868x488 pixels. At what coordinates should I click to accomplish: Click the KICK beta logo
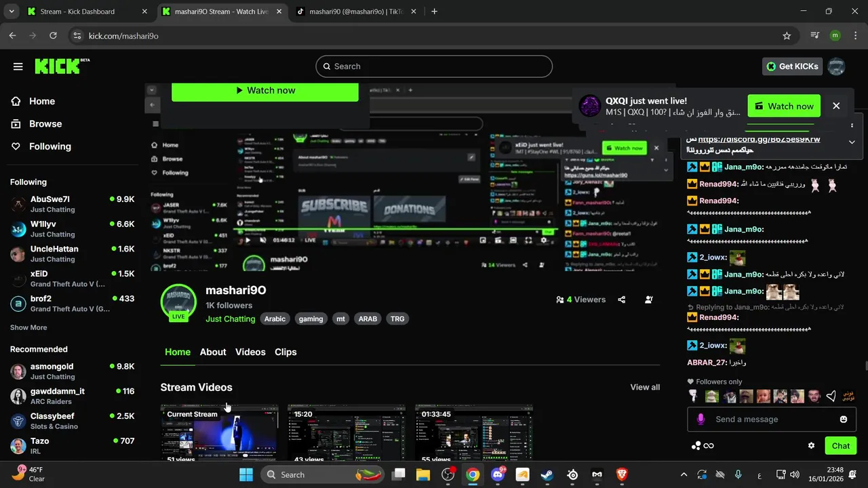point(62,66)
